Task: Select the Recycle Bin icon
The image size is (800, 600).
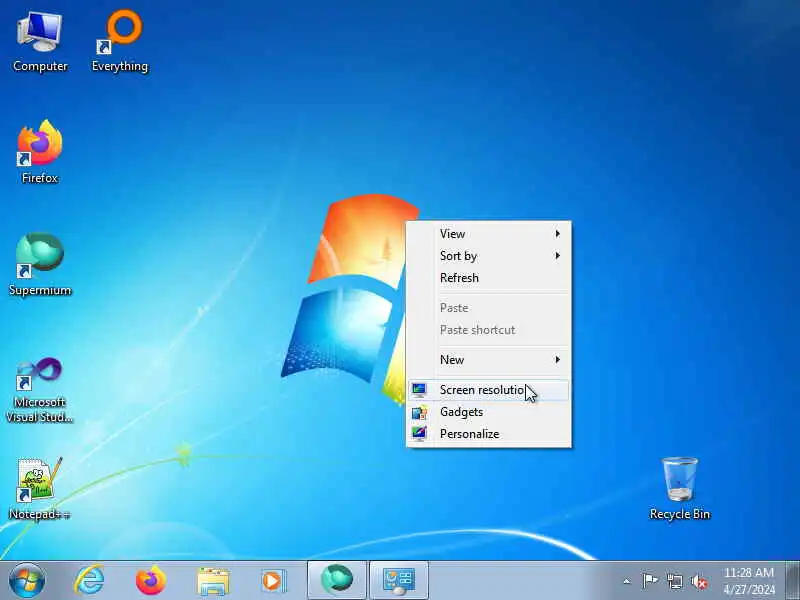Action: [x=680, y=489]
